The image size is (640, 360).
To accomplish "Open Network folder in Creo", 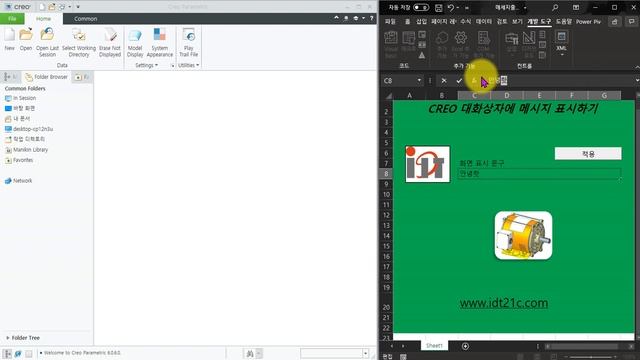I will (x=18, y=181).
